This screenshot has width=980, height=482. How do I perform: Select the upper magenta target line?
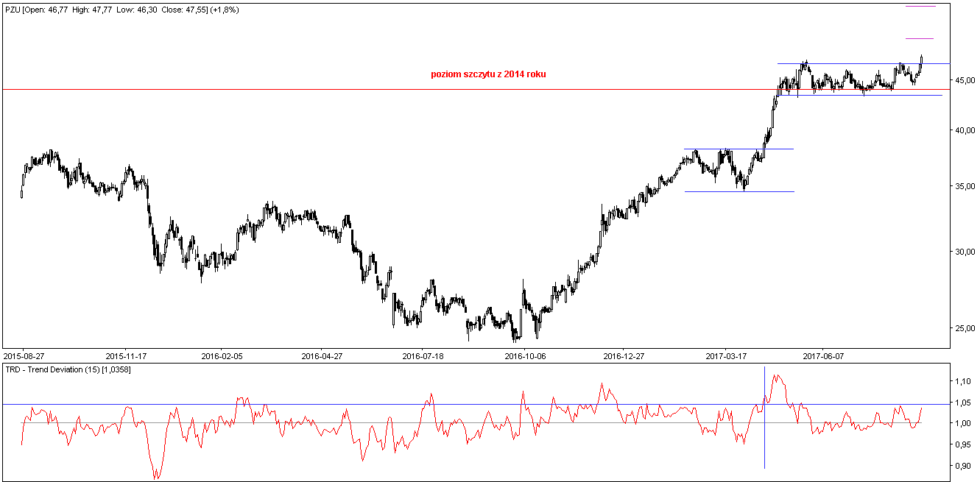pyautogui.click(x=920, y=6)
